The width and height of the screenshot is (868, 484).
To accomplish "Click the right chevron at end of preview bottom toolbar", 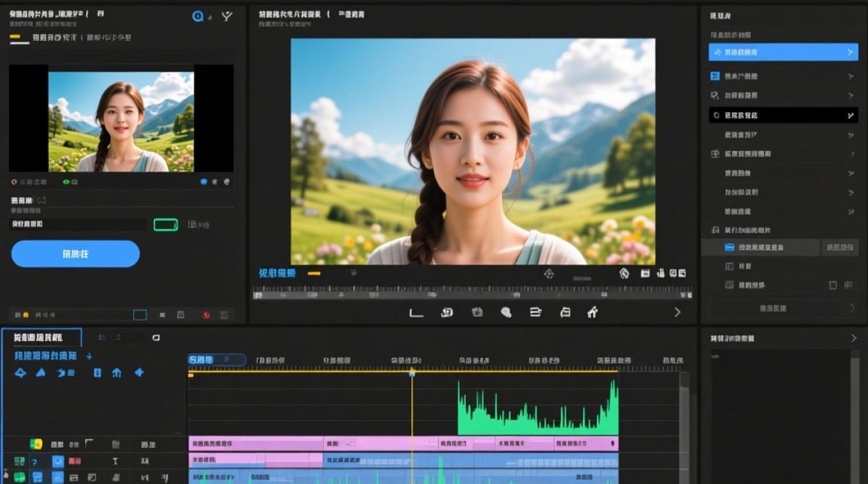I will (677, 312).
